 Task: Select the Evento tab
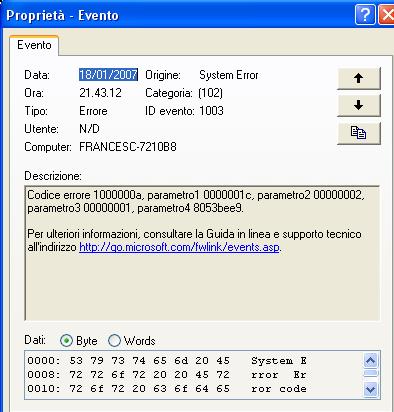tap(34, 45)
